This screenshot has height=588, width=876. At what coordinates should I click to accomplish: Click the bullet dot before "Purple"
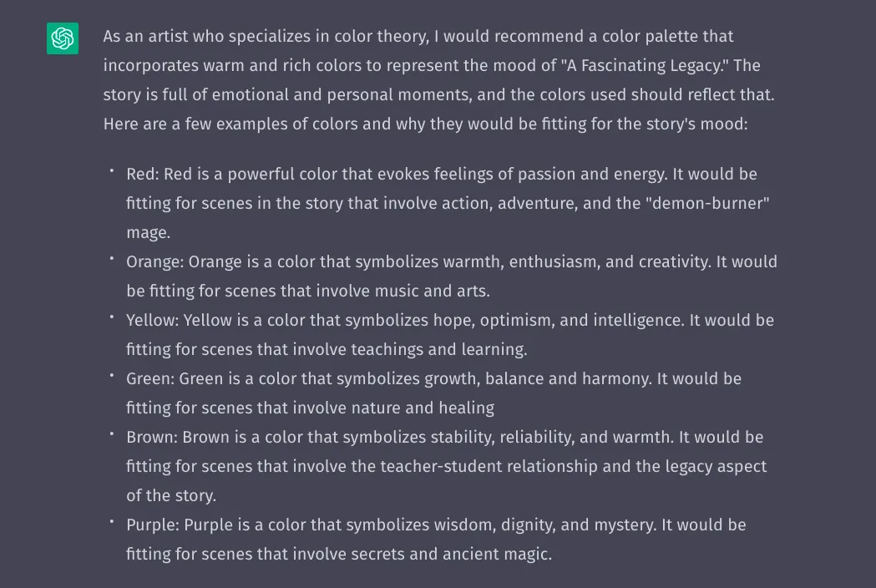[x=111, y=521]
